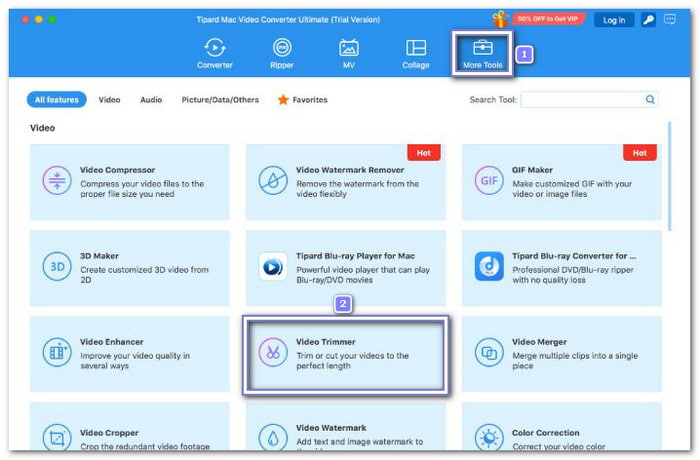Click the gift box promo icon

point(500,19)
